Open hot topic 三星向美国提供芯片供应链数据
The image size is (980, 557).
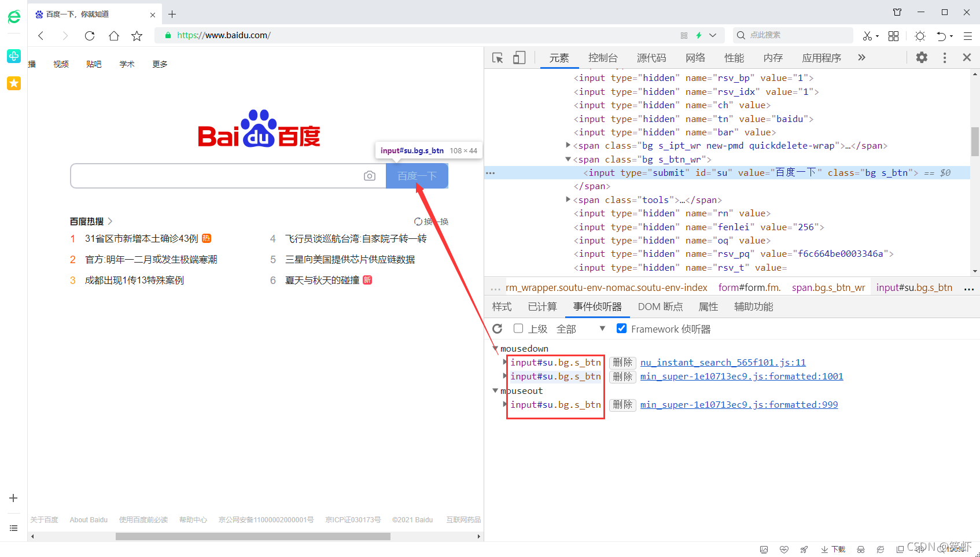pos(350,259)
